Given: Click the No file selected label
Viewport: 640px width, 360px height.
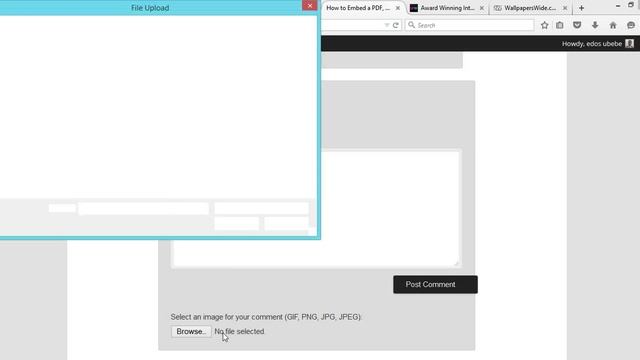Looking at the screenshot, I should 239,331.
